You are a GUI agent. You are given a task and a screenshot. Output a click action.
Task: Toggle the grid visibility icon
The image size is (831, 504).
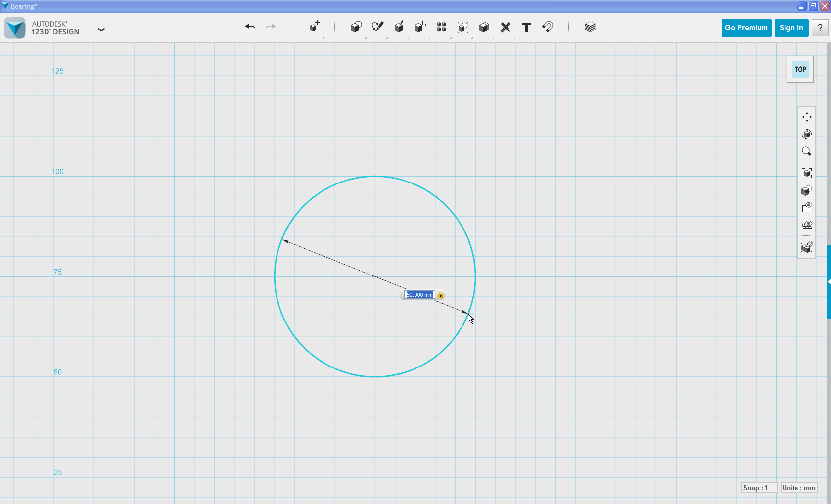pyautogui.click(x=807, y=225)
